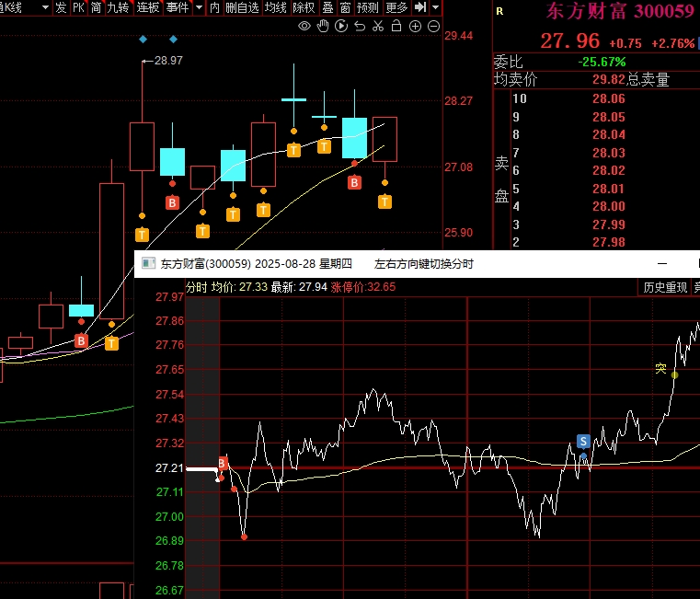This screenshot has height=599, width=700.
Task: Click the R marker beside stock name
Action: 499,12
